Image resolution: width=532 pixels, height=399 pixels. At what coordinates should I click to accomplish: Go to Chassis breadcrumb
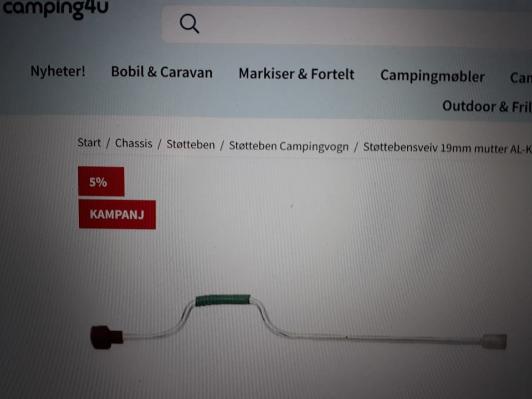134,144
